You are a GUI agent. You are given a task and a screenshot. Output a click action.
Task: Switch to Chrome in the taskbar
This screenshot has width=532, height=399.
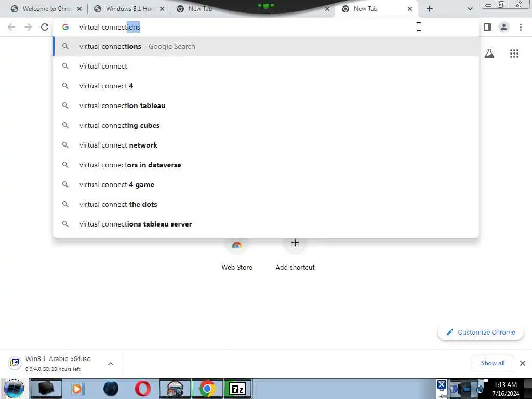(x=207, y=389)
